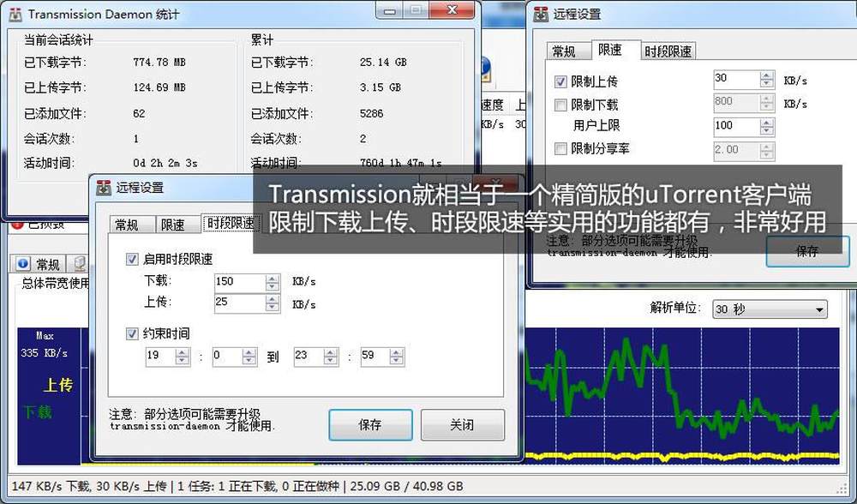Click the title icon of the right 远程设置 window
Image resolution: width=857 pixels, height=504 pixels.
[541, 14]
